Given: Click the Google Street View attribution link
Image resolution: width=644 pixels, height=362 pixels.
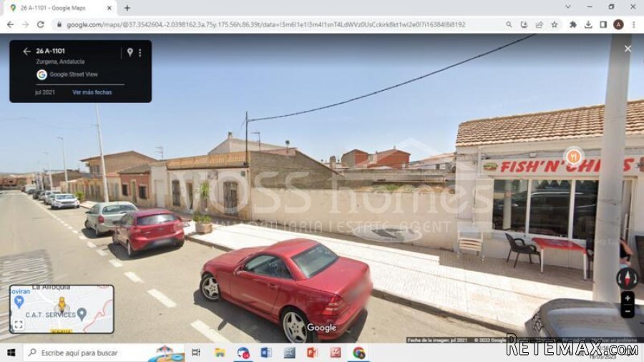Looking at the screenshot, I should coord(74,74).
